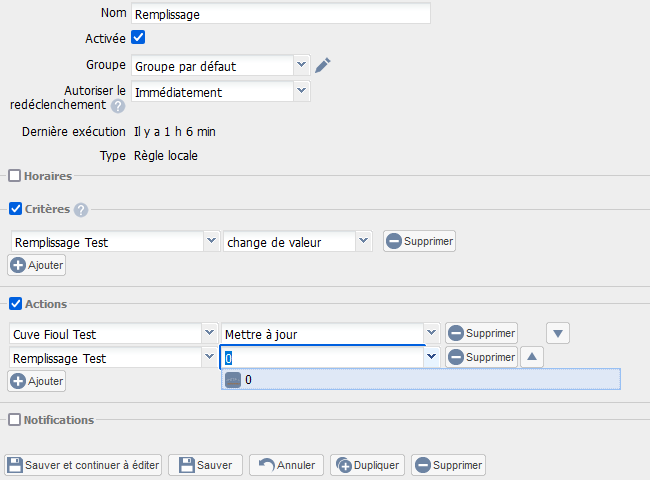
Task: Click the help icon next to redéclenchement
Action: coord(118,106)
